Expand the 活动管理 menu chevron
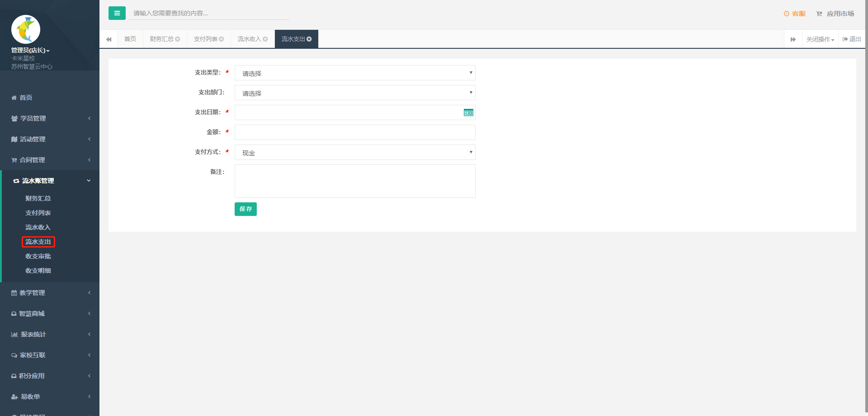868x416 pixels. (89, 139)
